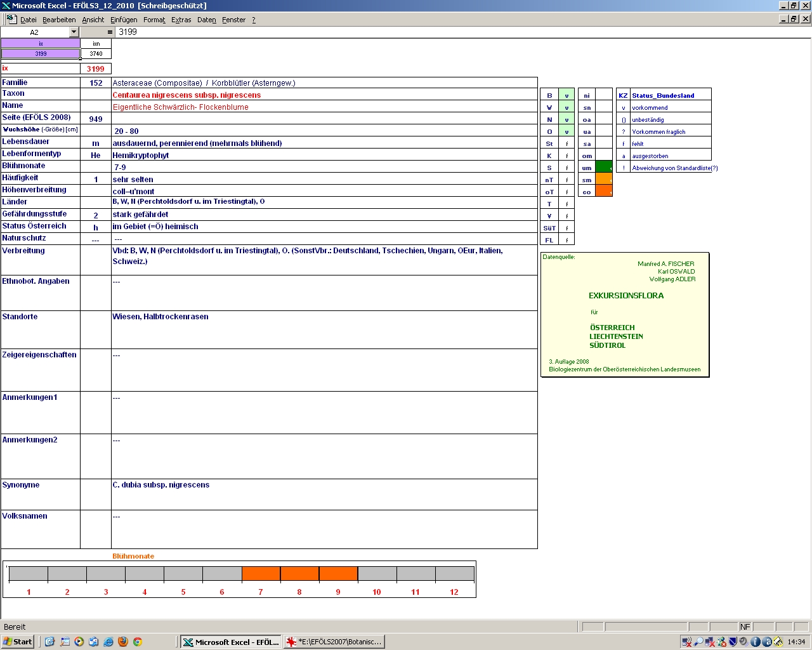
Task: Click the Status_Bundesland header cell
Action: point(671,95)
